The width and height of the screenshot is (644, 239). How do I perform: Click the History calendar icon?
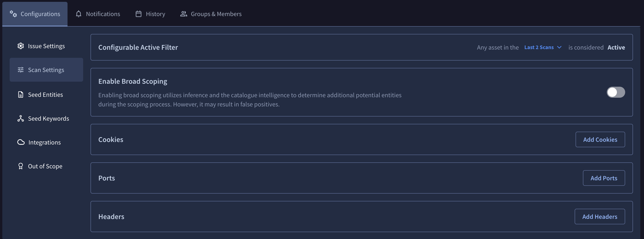click(x=138, y=14)
